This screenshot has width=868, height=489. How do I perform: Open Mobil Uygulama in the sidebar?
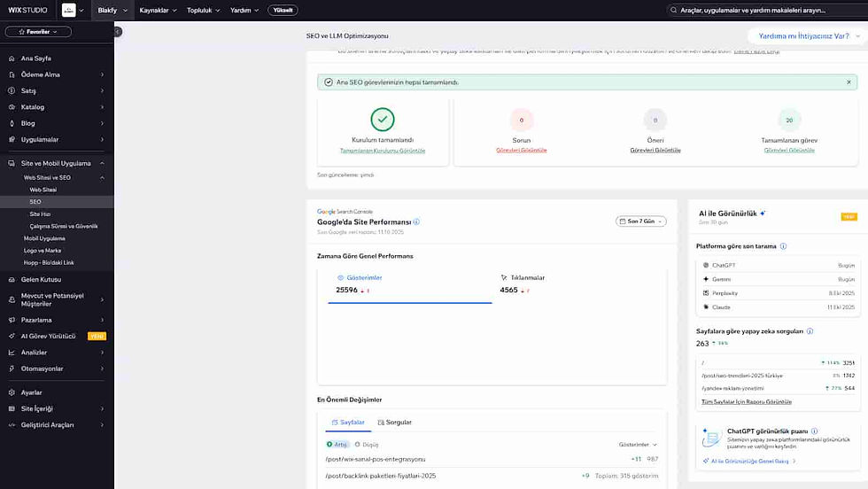coord(44,238)
